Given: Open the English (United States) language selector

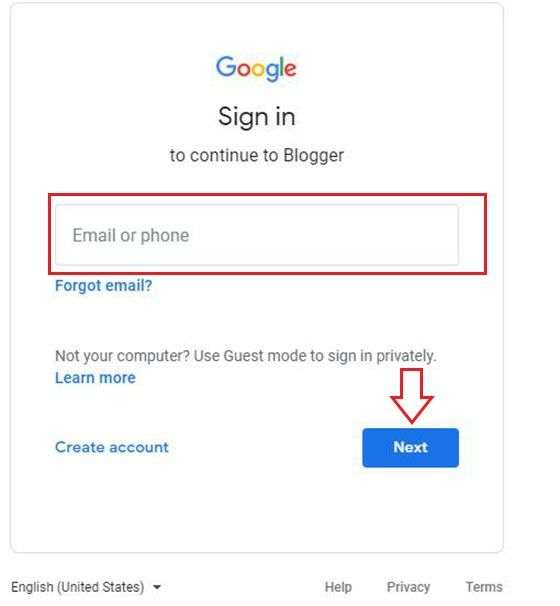Looking at the screenshot, I should [x=86, y=587].
